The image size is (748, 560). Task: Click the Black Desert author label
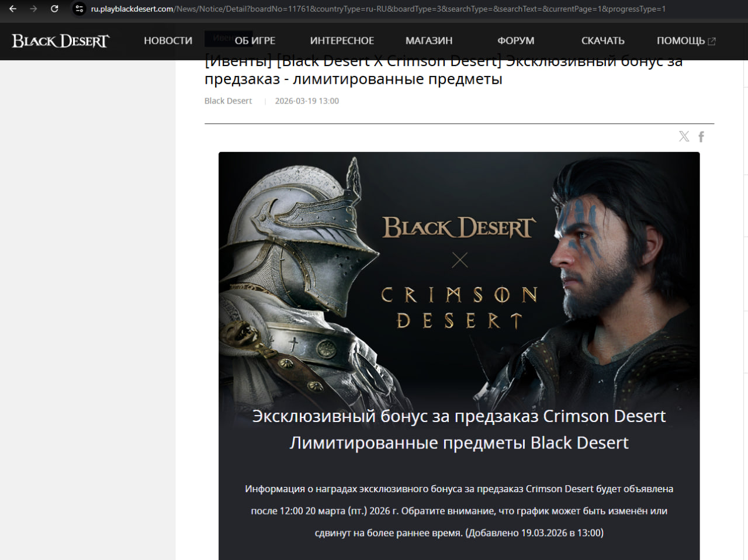tap(228, 101)
